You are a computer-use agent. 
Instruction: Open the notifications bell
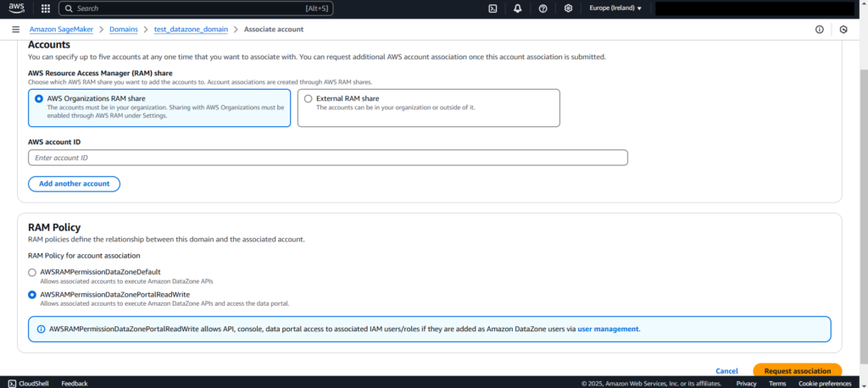(518, 8)
